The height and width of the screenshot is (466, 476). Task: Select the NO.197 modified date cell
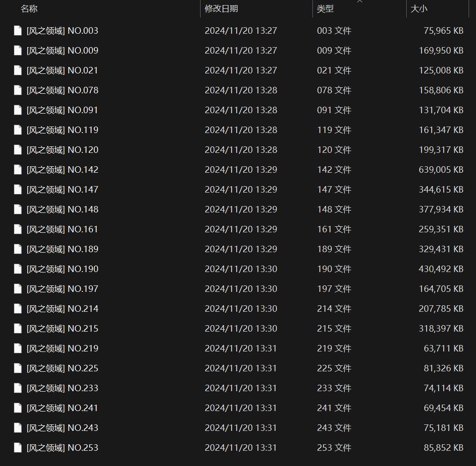(241, 289)
